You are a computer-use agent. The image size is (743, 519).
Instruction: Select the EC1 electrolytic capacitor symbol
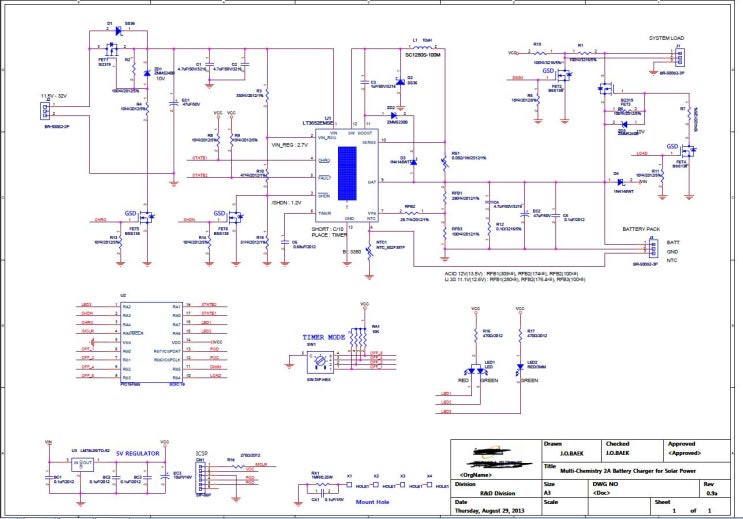pyautogui.click(x=173, y=103)
